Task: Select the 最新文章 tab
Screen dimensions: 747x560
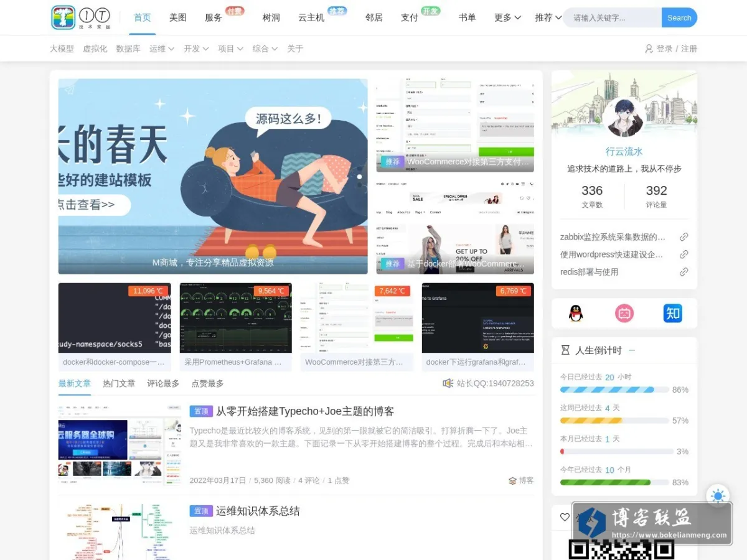Action: click(x=75, y=383)
